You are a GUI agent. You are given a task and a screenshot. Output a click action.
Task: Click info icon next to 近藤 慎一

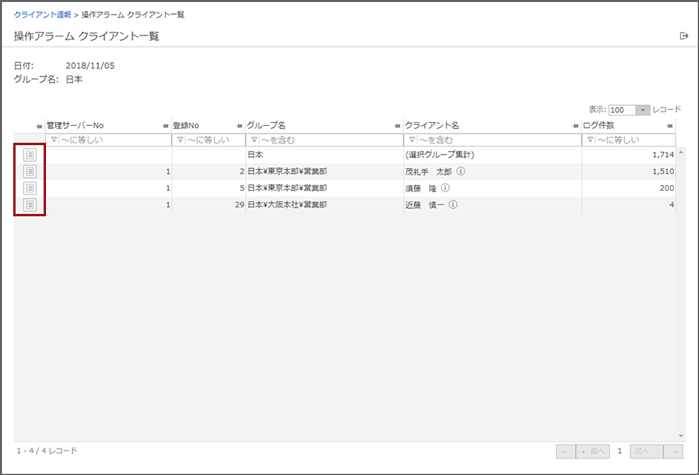[453, 204]
